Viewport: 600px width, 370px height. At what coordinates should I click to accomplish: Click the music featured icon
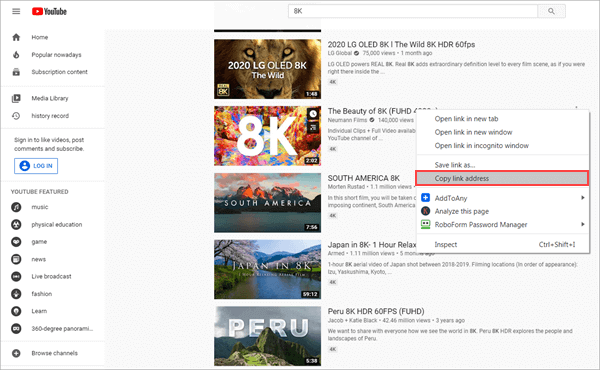tap(16, 207)
